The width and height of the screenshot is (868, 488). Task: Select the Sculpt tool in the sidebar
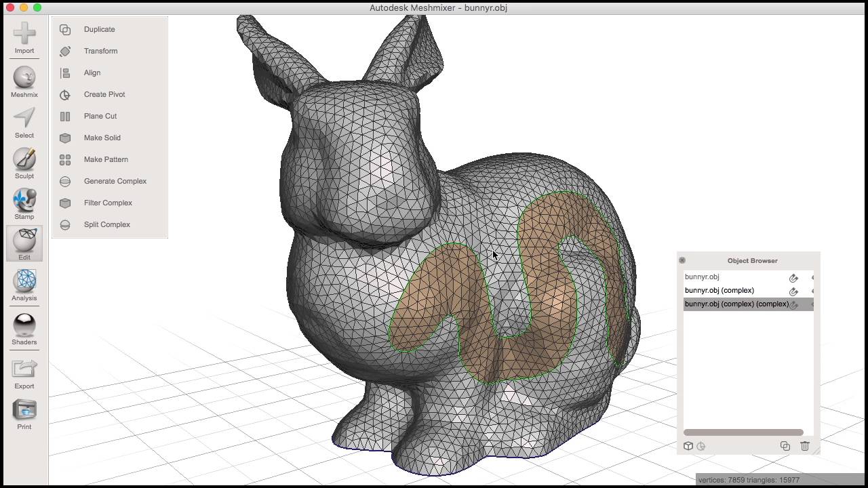coord(24,164)
